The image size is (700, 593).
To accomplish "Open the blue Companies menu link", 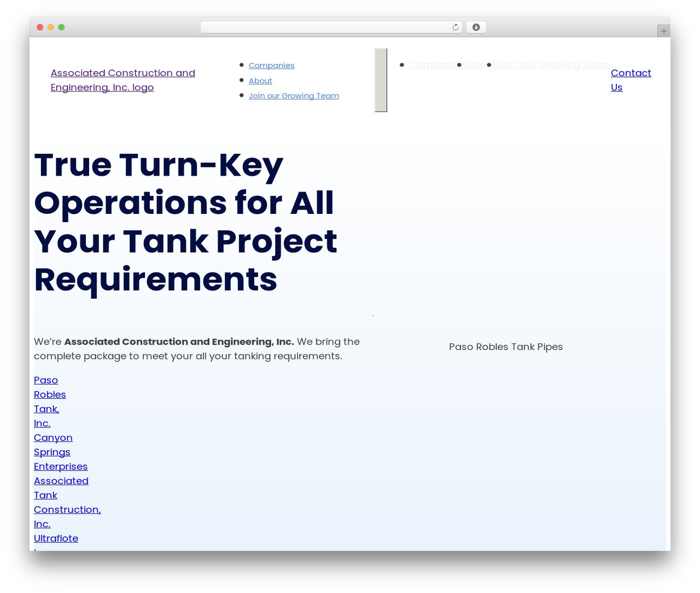I will [271, 66].
